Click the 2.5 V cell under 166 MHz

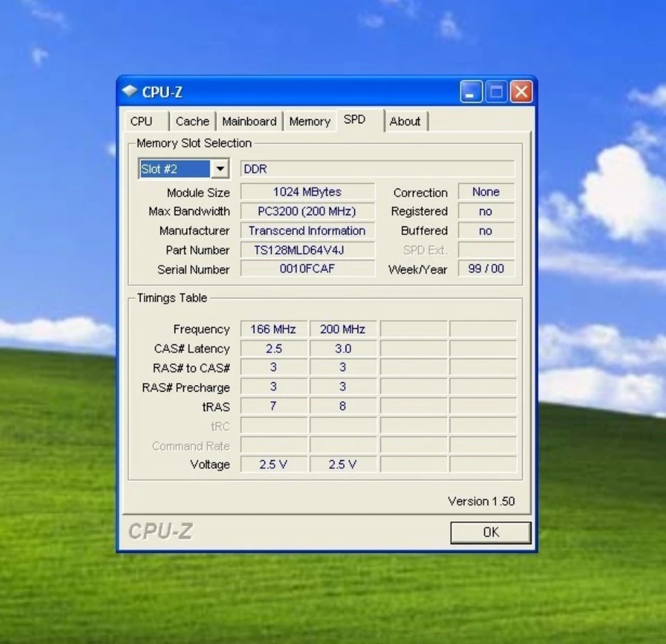[x=274, y=464]
